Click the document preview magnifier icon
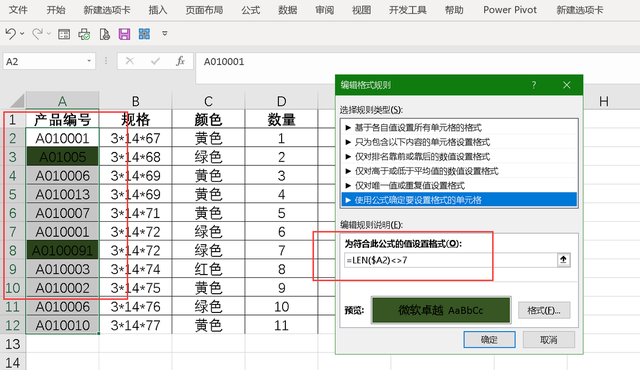Screen dimensions: 640x370 104,34
